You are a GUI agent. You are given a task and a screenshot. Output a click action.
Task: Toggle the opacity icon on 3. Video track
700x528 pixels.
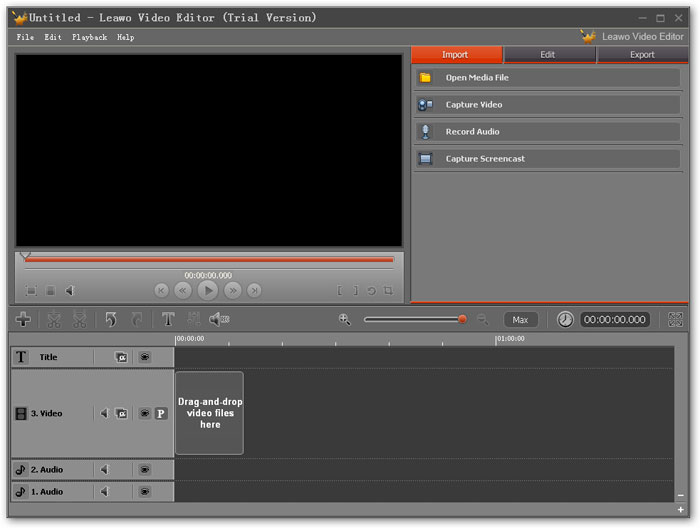pos(121,413)
